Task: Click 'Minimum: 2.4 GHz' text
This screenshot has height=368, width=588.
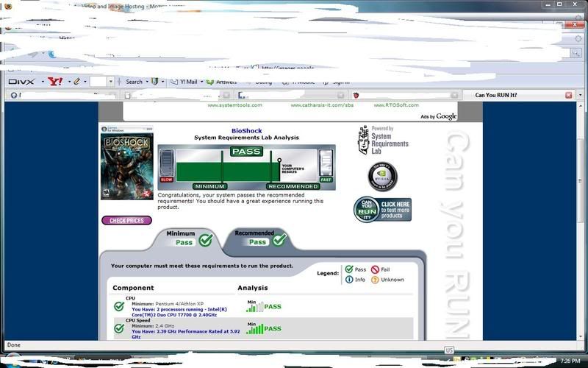Action: click(153, 326)
